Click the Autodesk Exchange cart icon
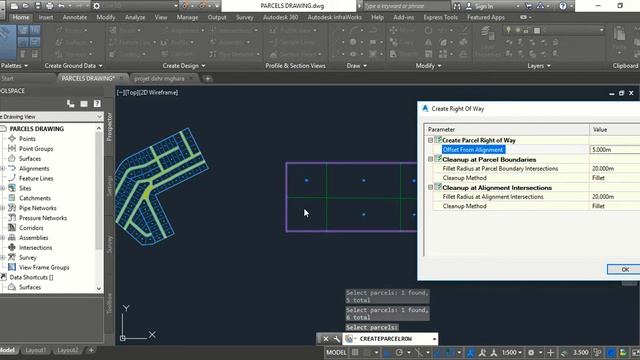Image resolution: width=640 pixels, height=360 pixels. pos(529,6)
